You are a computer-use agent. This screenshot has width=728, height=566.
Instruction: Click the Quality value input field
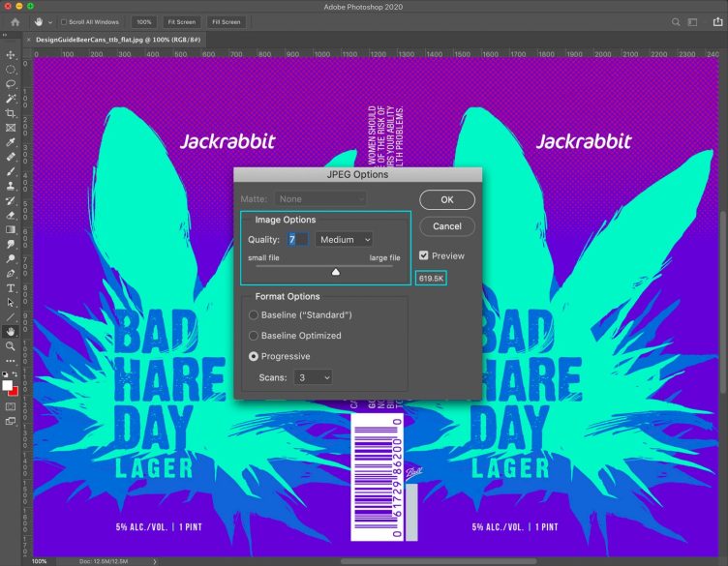pyautogui.click(x=297, y=239)
